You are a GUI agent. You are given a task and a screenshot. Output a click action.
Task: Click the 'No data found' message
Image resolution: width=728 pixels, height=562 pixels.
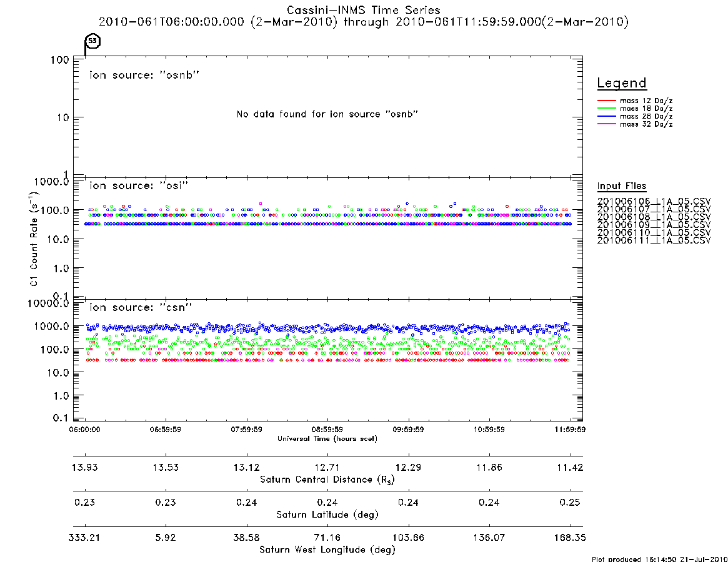click(x=327, y=114)
